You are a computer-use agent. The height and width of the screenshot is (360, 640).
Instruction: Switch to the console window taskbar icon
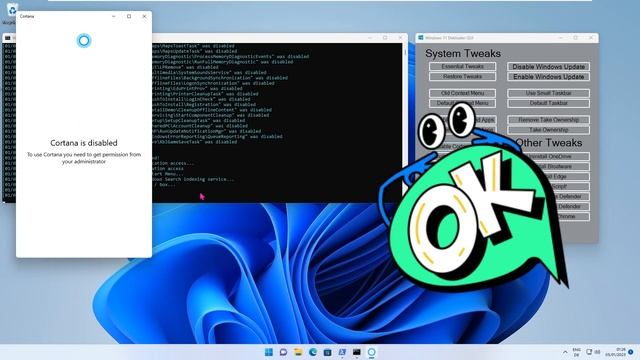(357, 352)
